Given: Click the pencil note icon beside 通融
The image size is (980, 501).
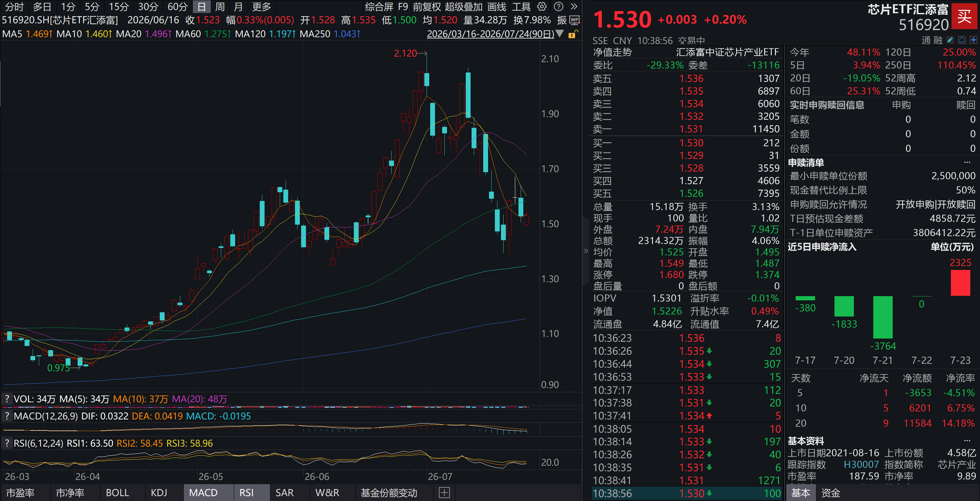Looking at the screenshot, I should tap(950, 40).
